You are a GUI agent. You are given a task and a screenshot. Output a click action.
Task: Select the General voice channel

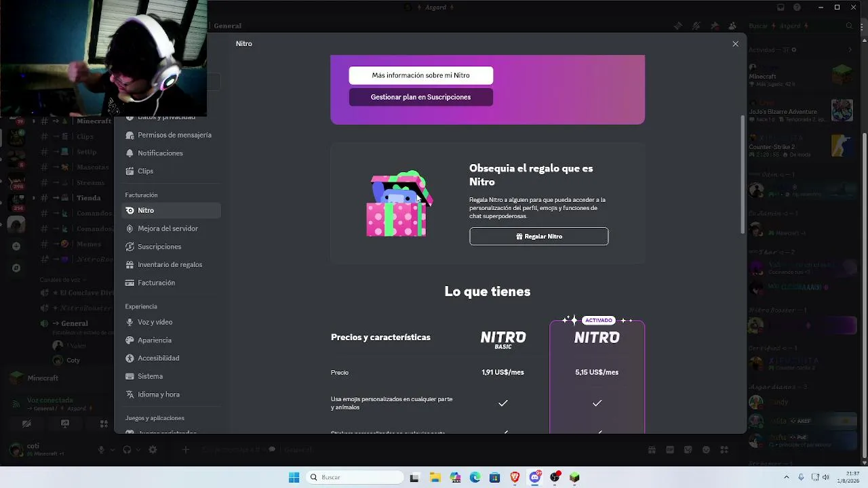point(75,323)
